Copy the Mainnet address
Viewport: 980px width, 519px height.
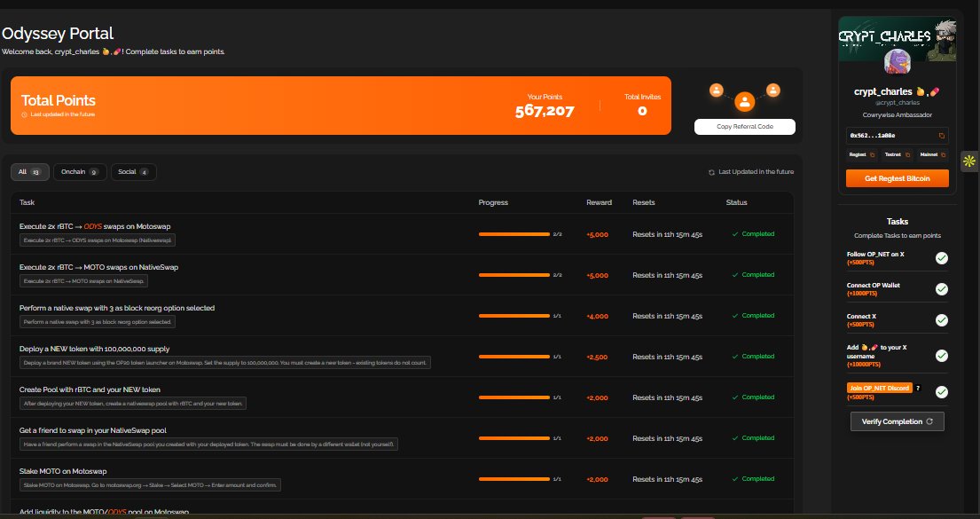(943, 155)
